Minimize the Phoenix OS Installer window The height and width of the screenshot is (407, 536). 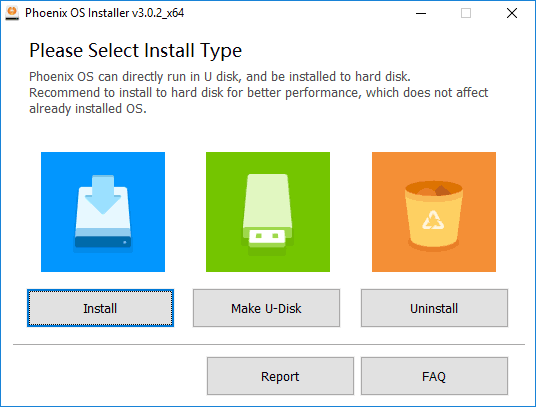coord(421,13)
